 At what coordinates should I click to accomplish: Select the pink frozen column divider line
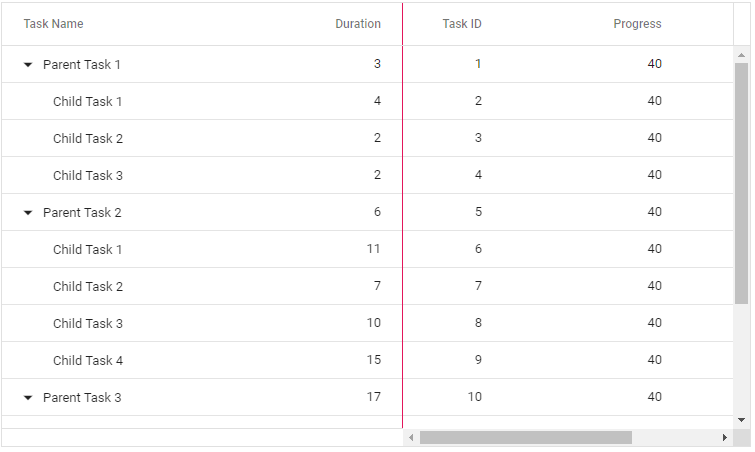pyautogui.click(x=403, y=216)
